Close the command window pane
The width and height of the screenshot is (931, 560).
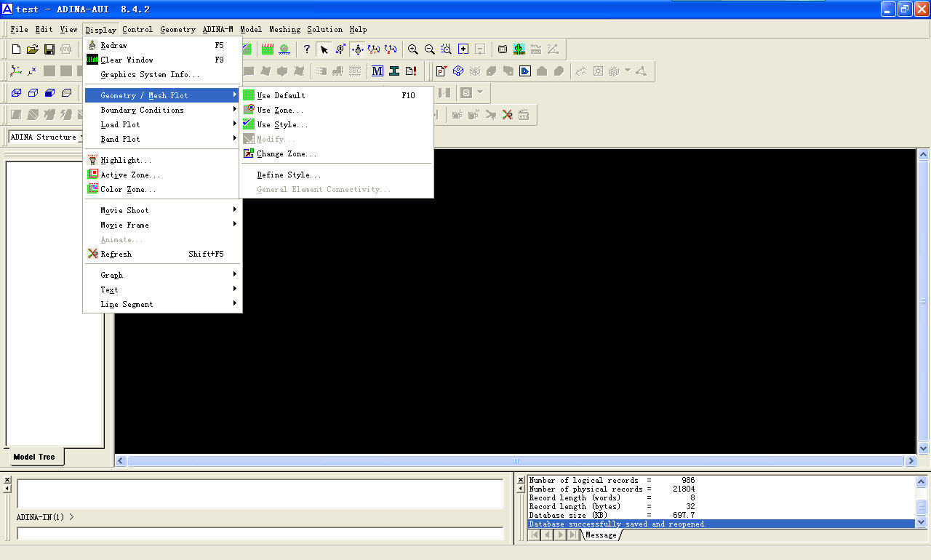(x=7, y=479)
